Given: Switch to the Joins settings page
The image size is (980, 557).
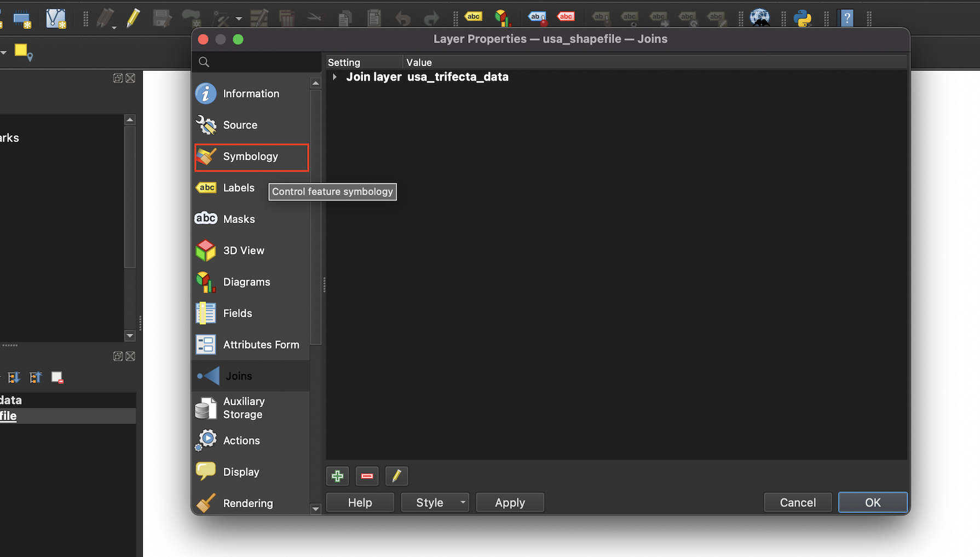Looking at the screenshot, I should pyautogui.click(x=238, y=376).
